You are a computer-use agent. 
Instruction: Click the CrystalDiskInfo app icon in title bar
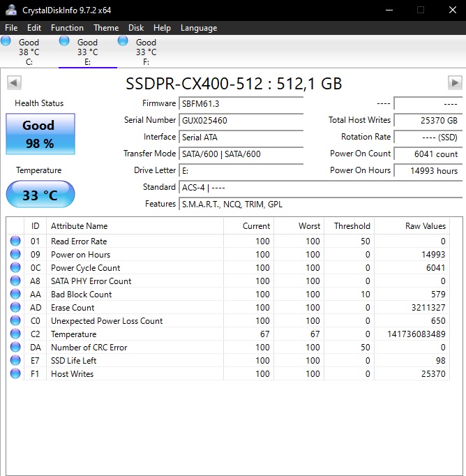click(11, 10)
